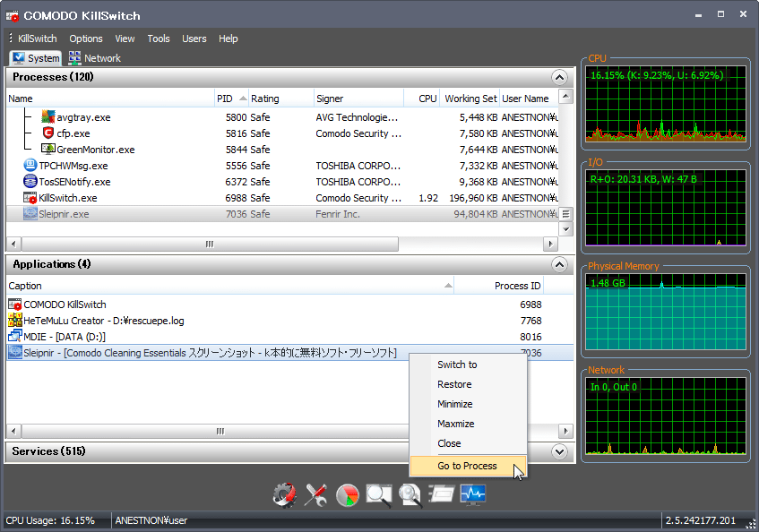The image size is (759, 532).
Task: Select Restore in the context menu
Action: pyautogui.click(x=468, y=384)
